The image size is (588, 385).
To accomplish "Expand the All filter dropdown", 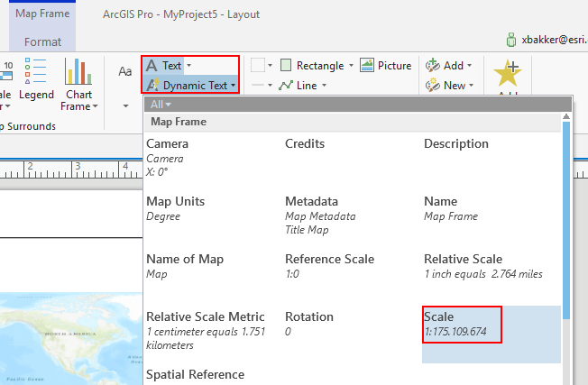I will [x=161, y=104].
